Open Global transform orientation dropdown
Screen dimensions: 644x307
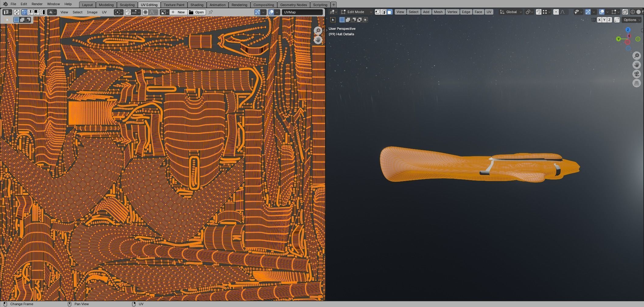click(511, 12)
